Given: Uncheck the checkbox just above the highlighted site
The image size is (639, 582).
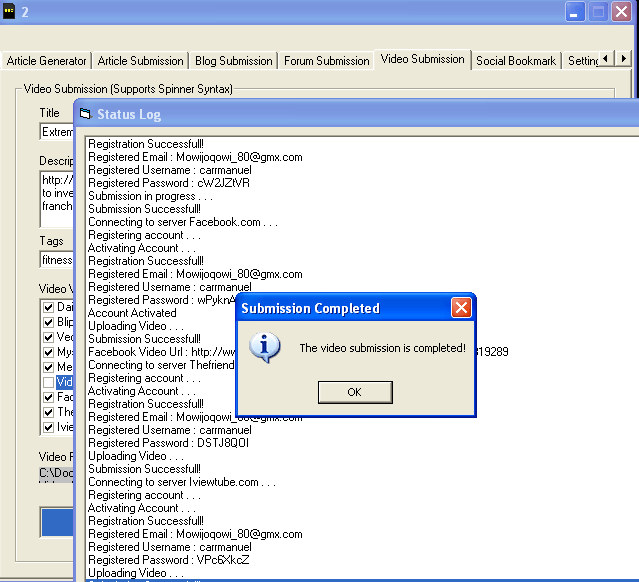Looking at the screenshot, I should point(48,367).
